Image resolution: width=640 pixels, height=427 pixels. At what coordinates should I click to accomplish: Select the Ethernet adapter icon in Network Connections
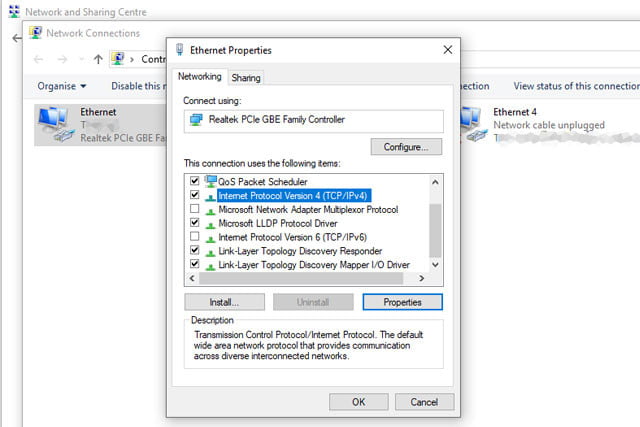[56, 124]
